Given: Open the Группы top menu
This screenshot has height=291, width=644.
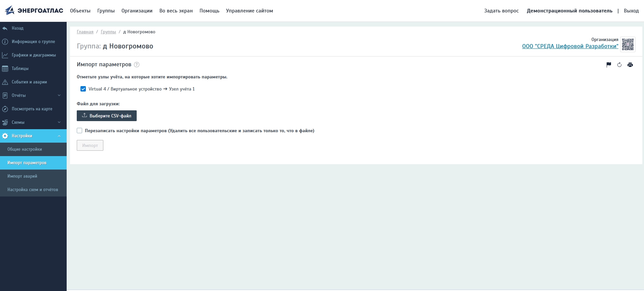Looking at the screenshot, I should 106,11.
